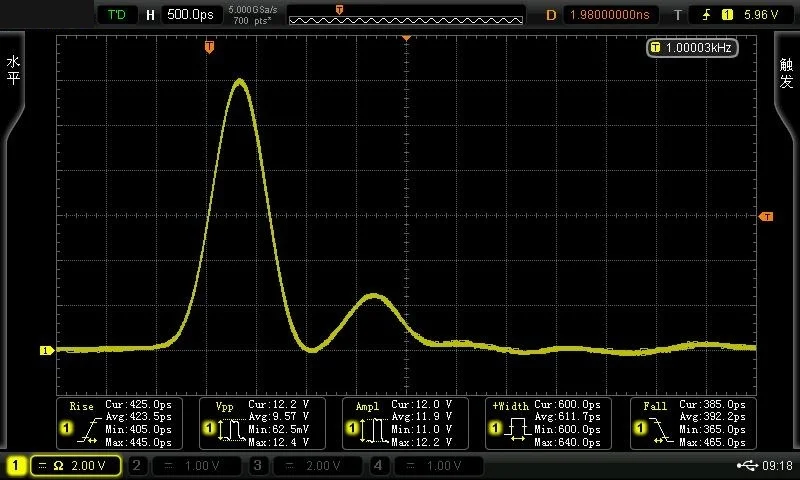This screenshot has height=480, width=800.
Task: Click the T icon in frequency counter
Action: tap(656, 47)
